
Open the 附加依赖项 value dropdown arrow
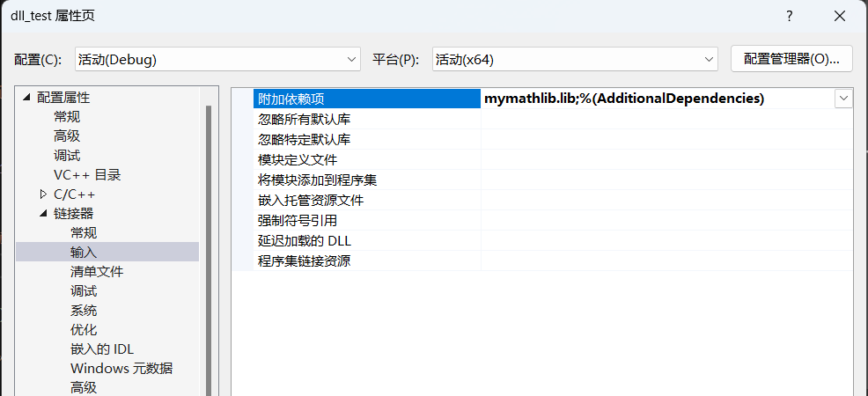[x=843, y=99]
